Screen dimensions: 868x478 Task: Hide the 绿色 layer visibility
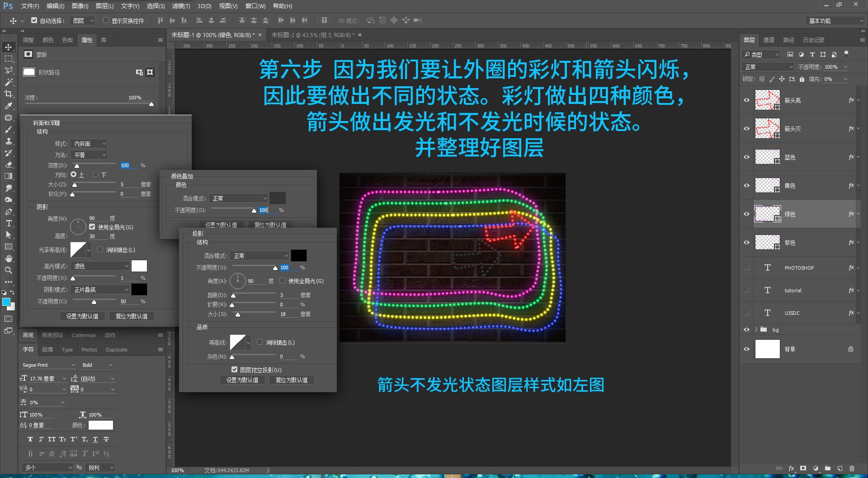[746, 214]
